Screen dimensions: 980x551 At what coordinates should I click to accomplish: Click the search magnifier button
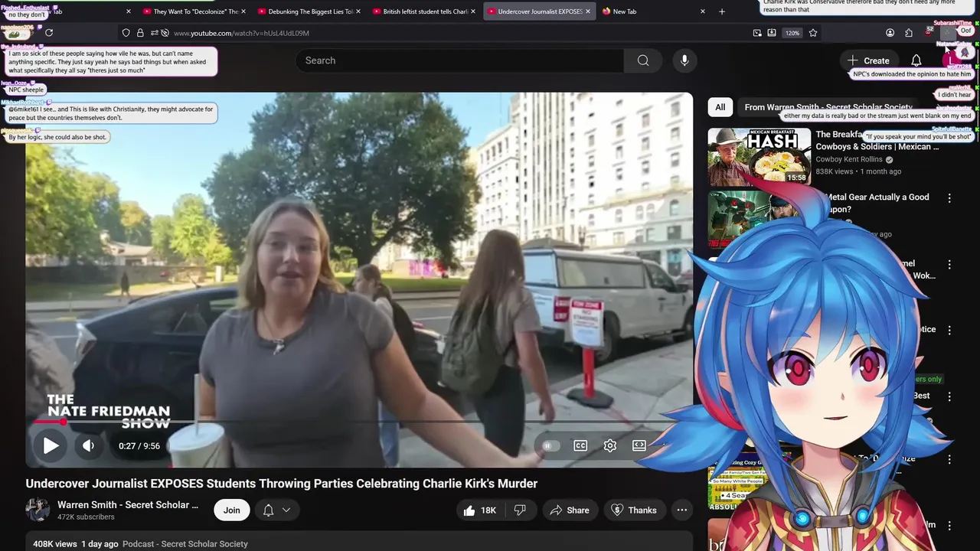(x=643, y=60)
